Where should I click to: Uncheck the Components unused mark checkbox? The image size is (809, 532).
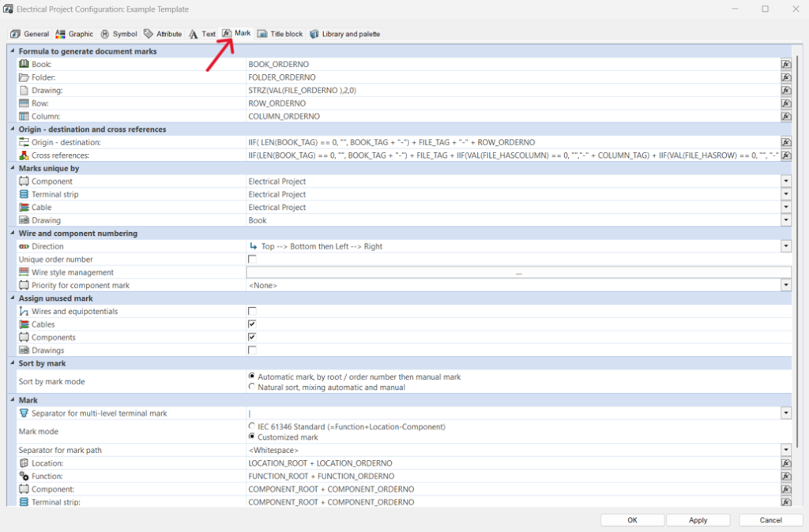pyautogui.click(x=252, y=337)
